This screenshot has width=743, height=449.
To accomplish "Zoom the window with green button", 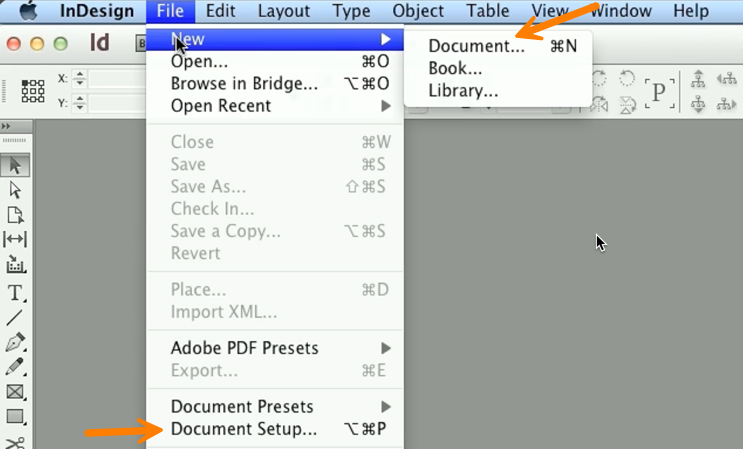I will (60, 44).
